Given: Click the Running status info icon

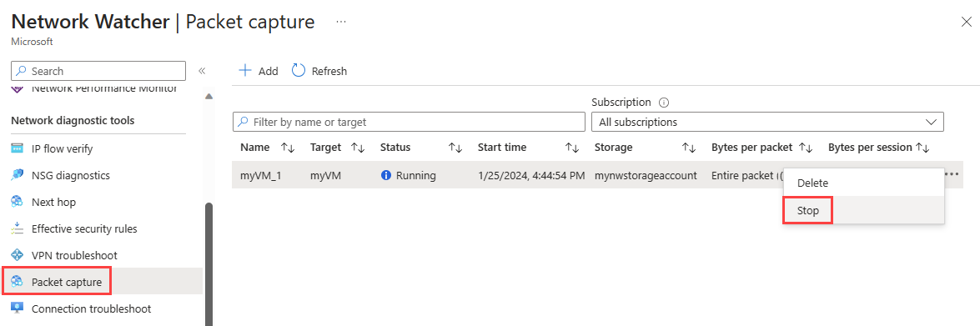Looking at the screenshot, I should click(x=385, y=175).
